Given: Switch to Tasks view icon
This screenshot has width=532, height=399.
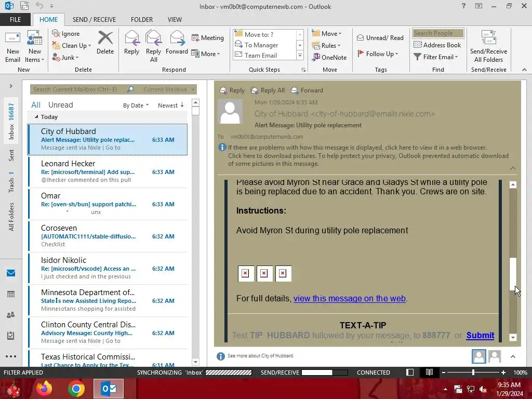Looking at the screenshot, I should coord(11,336).
